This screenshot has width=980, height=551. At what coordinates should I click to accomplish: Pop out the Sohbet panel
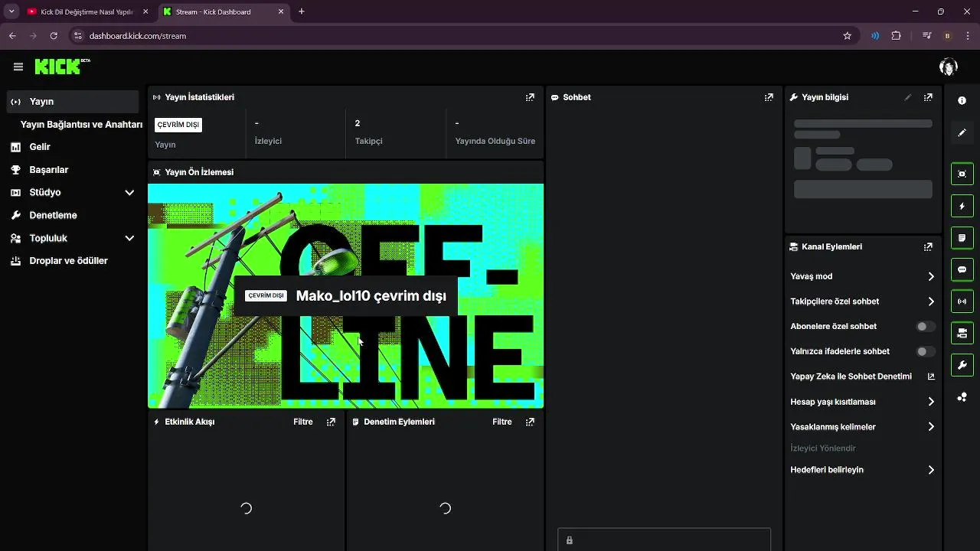769,97
